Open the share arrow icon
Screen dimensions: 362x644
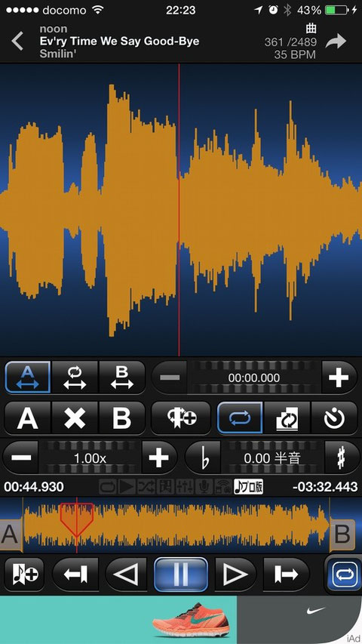click(x=336, y=42)
